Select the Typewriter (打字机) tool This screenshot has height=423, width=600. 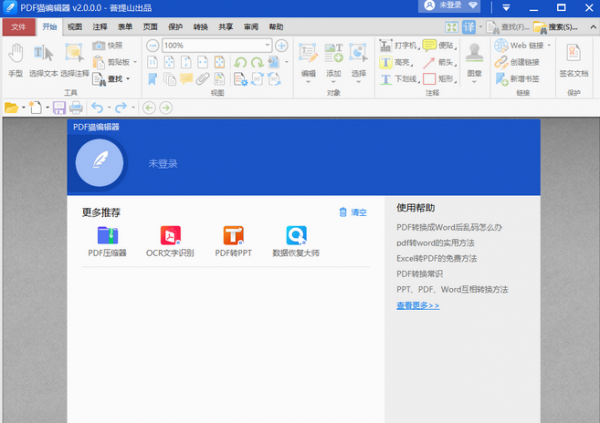click(x=399, y=46)
